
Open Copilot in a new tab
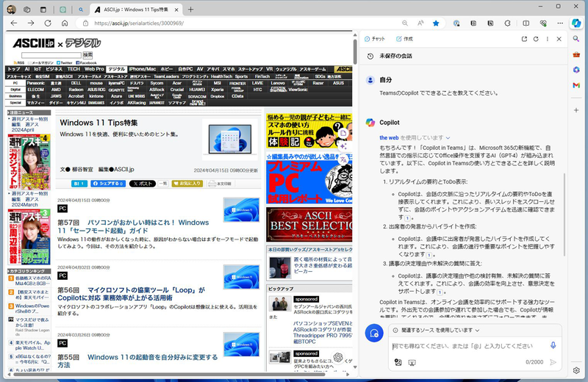pyautogui.click(x=524, y=38)
